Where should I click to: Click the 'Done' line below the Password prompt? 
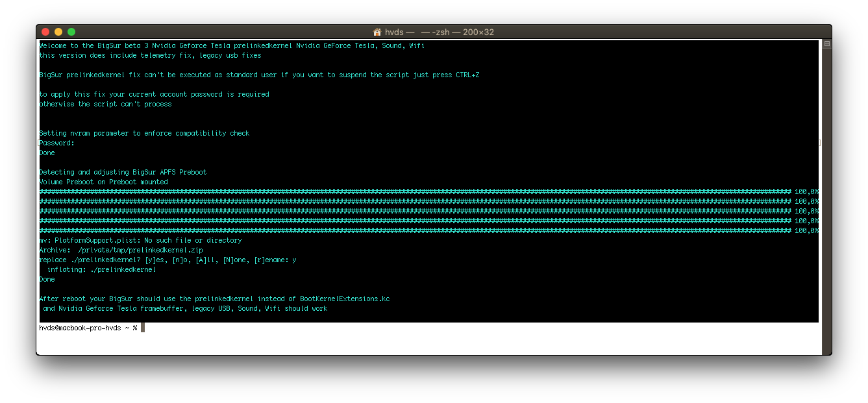coord(47,153)
